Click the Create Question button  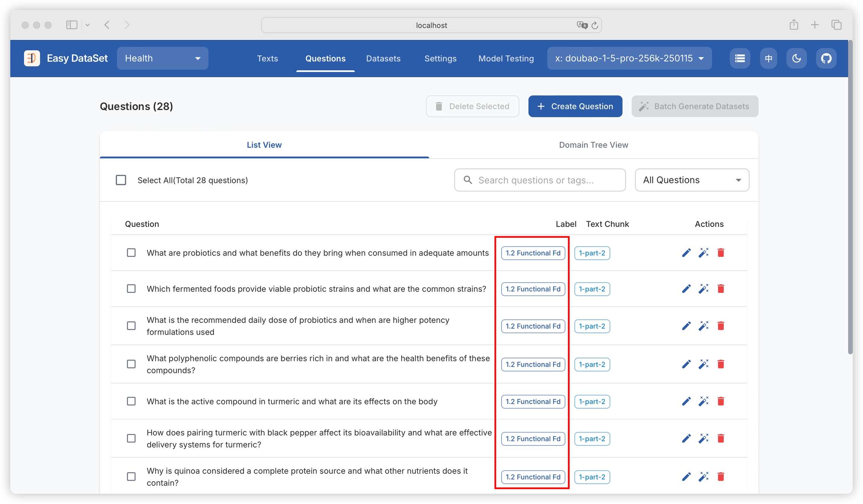click(x=575, y=106)
